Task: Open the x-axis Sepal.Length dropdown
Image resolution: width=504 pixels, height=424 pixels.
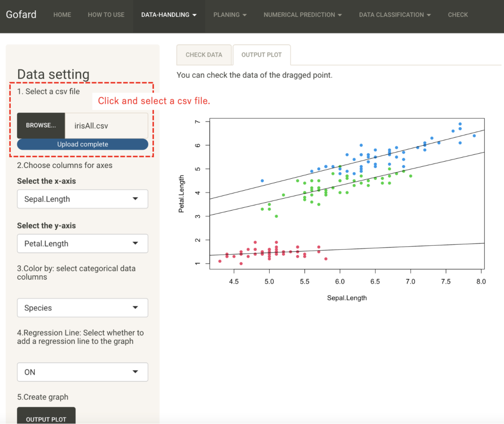Action: tap(83, 199)
